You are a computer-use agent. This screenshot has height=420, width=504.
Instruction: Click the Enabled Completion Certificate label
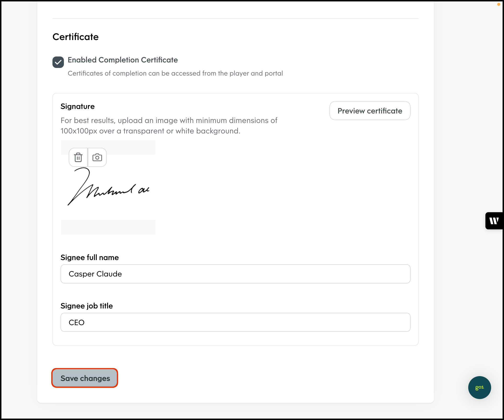click(122, 60)
